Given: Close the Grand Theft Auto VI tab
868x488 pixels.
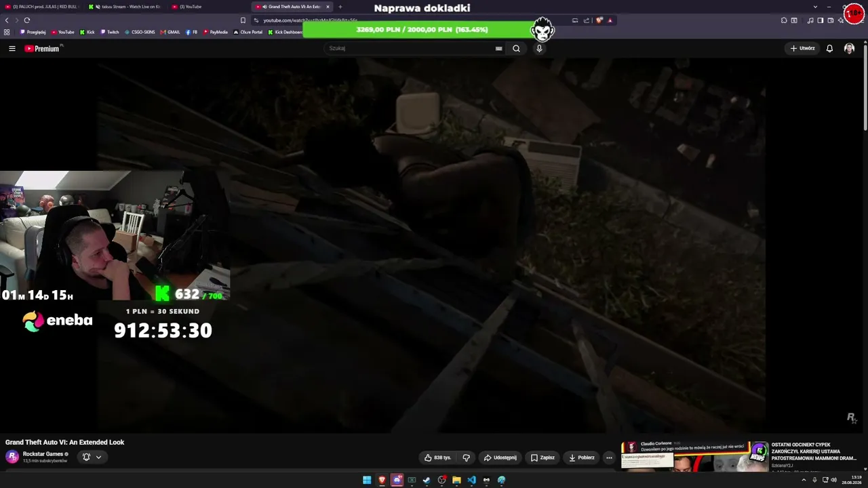Looking at the screenshot, I should coord(328,7).
